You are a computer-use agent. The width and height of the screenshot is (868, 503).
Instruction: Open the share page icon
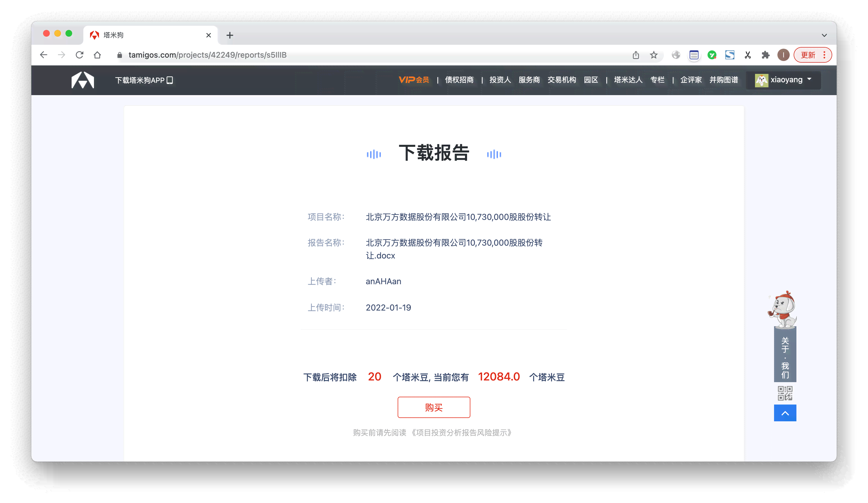[x=636, y=55]
